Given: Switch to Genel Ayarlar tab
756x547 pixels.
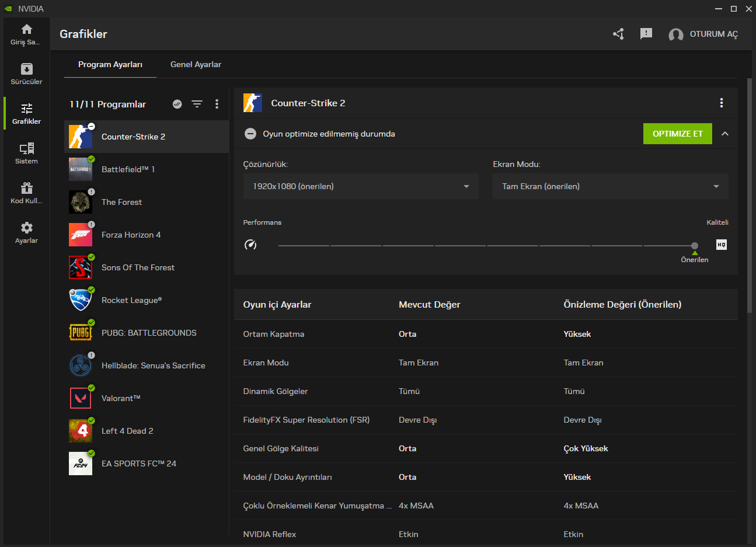Looking at the screenshot, I should (196, 64).
